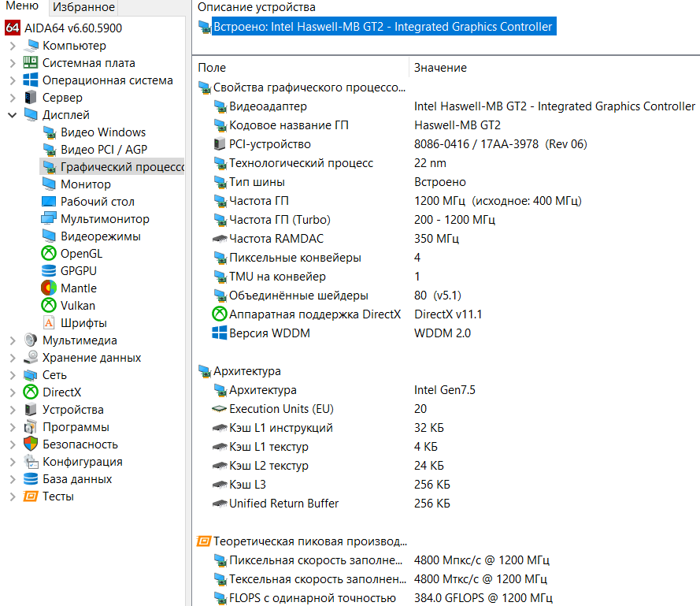Screen dimensions: 700x606
Task: Open the Монитор page
Action: pos(86,184)
